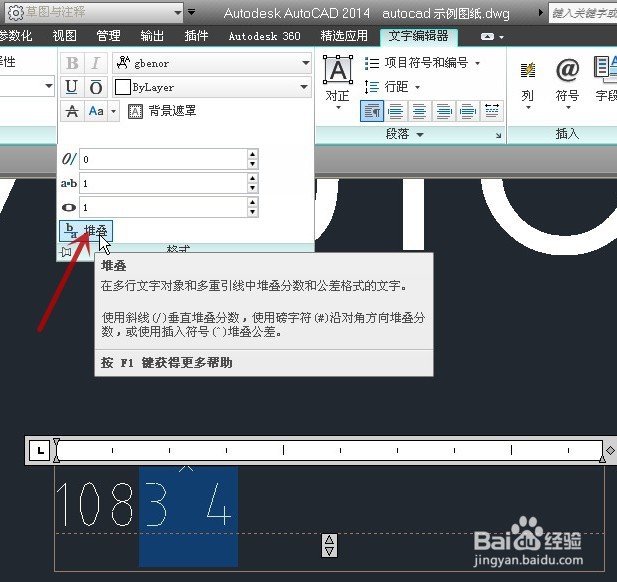This screenshot has width=617, height=582.
Task: Select default paragraph alignment icon
Action: tap(372, 111)
